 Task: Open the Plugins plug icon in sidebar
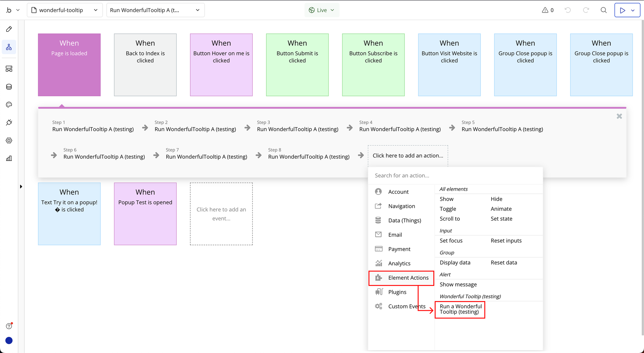tap(9, 122)
